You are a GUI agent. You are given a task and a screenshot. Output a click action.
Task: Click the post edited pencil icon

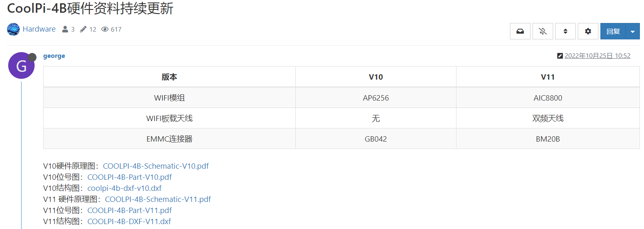(x=560, y=56)
